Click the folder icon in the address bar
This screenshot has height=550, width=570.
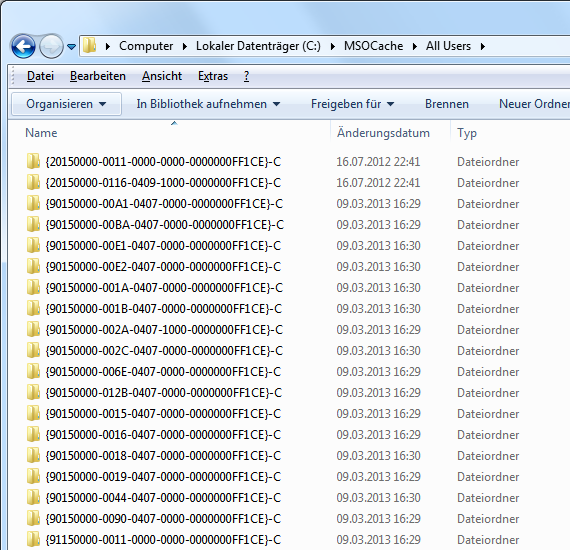[89, 46]
